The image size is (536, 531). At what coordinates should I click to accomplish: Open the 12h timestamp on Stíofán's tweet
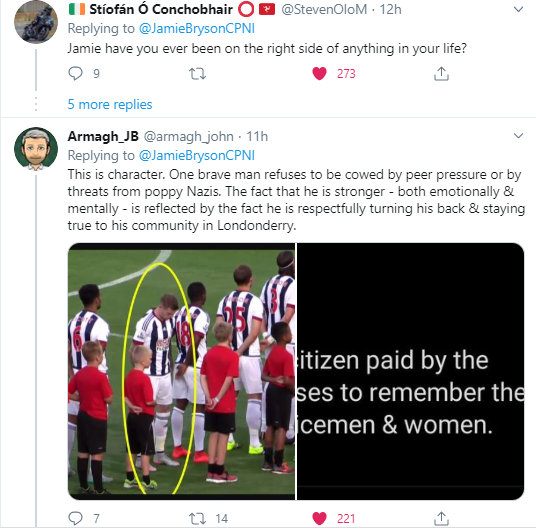pyautogui.click(x=391, y=10)
